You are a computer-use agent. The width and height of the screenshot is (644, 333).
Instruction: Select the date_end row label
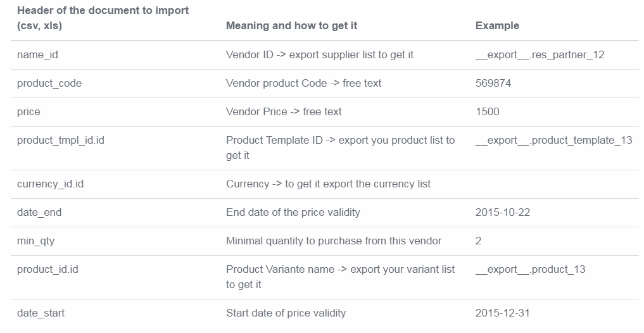click(x=39, y=213)
